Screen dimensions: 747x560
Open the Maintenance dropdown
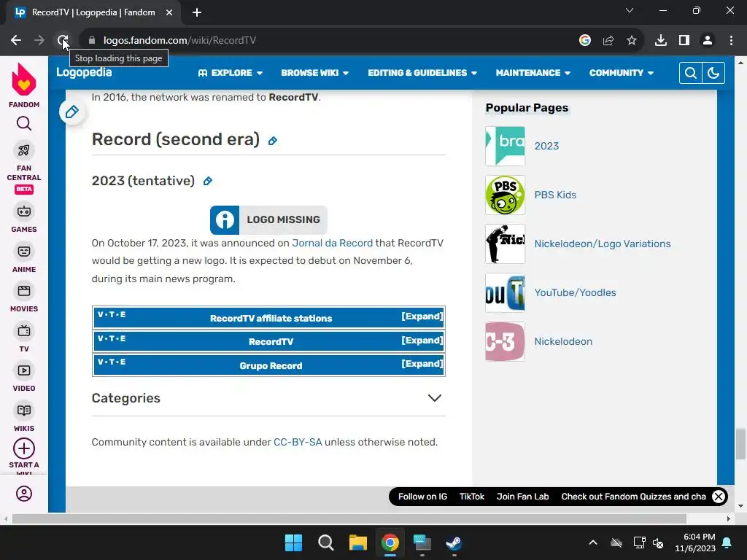click(x=533, y=73)
